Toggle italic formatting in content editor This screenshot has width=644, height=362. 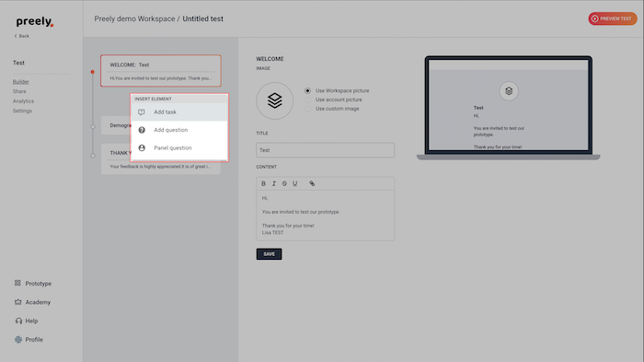(x=274, y=183)
